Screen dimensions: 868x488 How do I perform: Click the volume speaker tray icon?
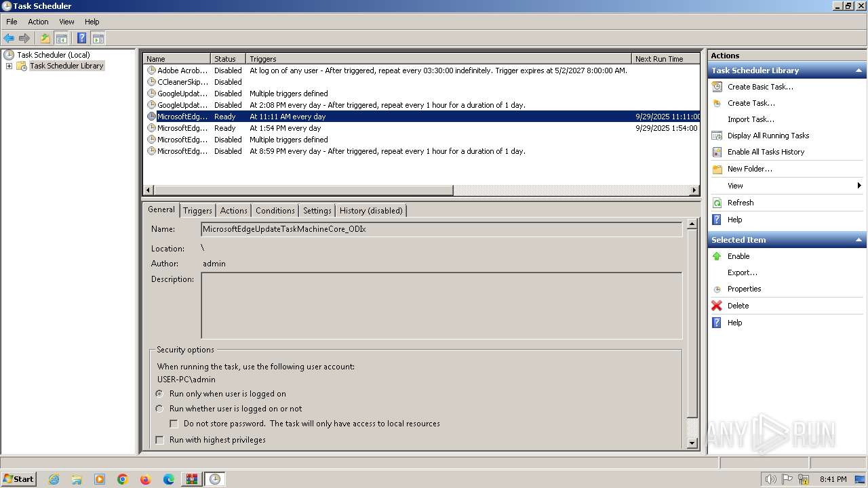(x=770, y=479)
